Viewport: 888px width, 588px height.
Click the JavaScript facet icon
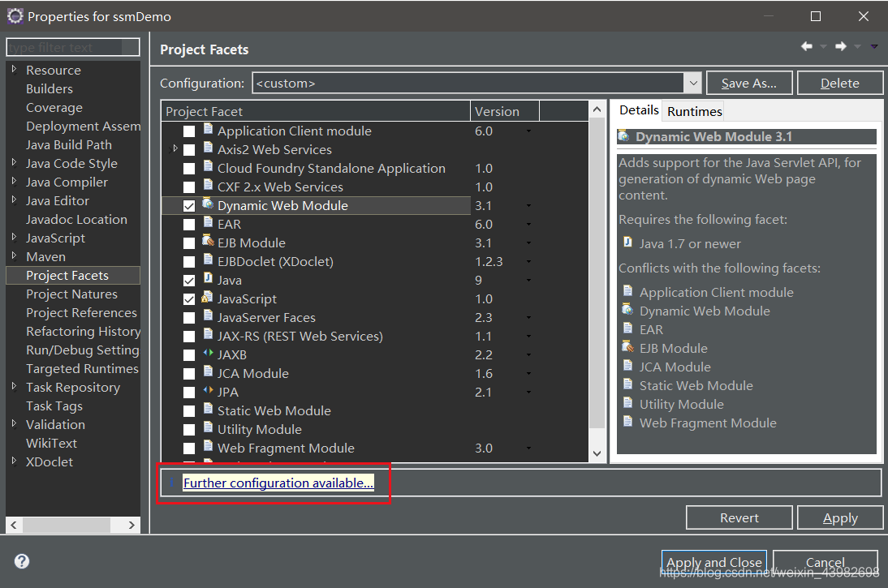point(207,297)
